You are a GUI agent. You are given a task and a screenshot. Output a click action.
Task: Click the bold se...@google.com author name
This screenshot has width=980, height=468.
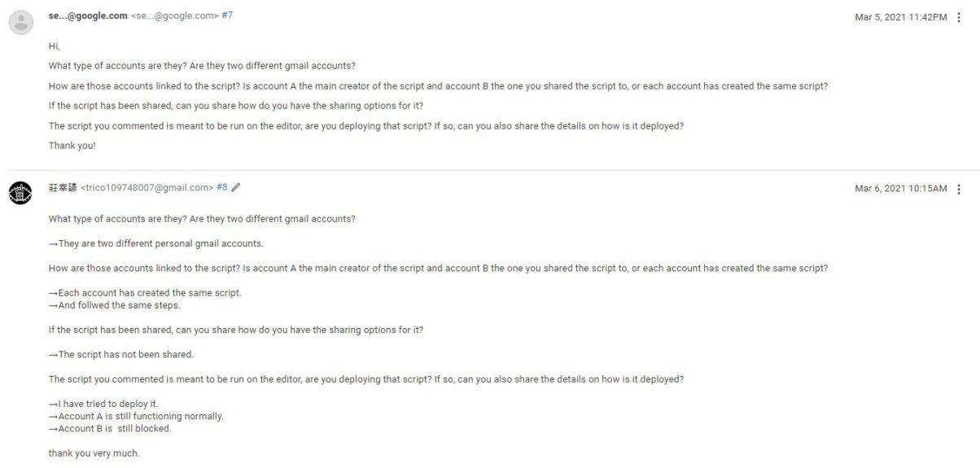click(x=88, y=15)
